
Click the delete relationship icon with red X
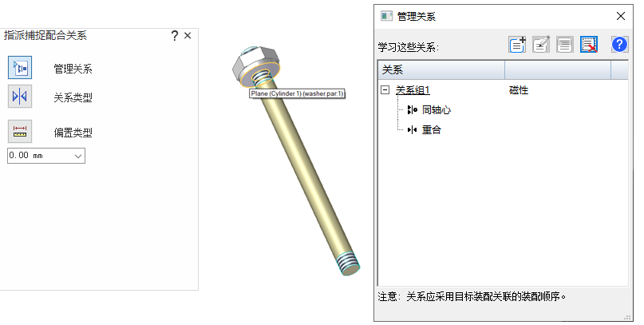pyautogui.click(x=589, y=45)
